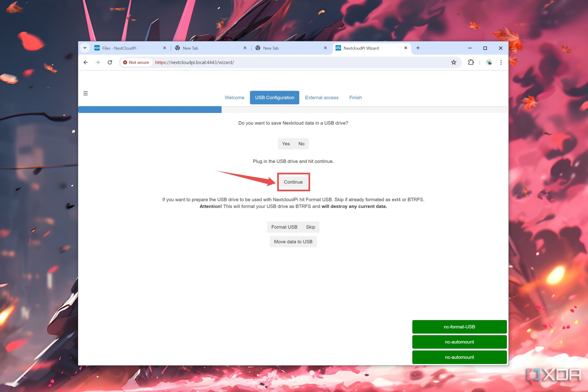Click Move data to USB button

pyautogui.click(x=293, y=241)
